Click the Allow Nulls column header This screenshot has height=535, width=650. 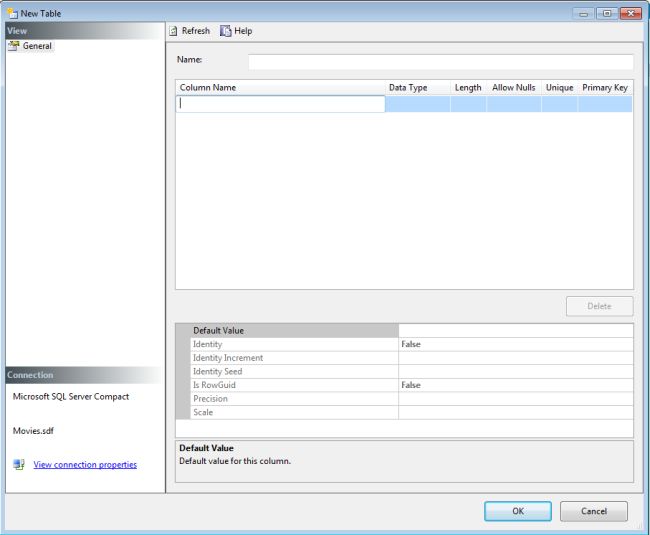[x=514, y=88]
